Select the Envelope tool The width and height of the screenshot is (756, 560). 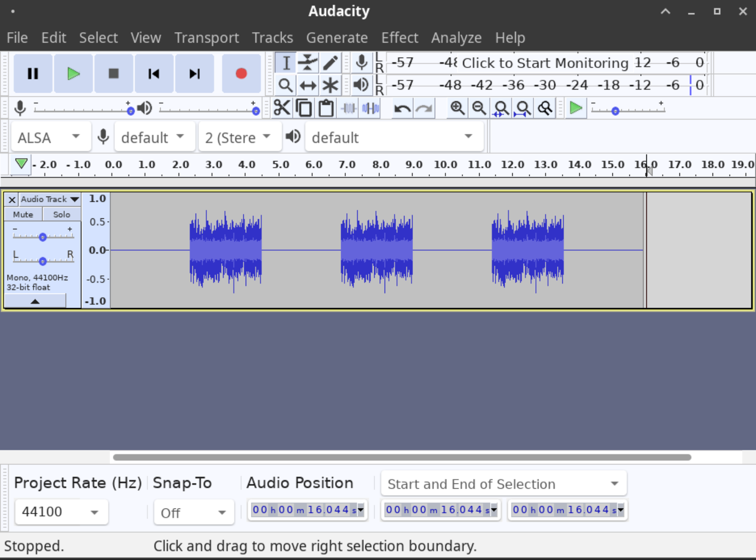coord(308,62)
